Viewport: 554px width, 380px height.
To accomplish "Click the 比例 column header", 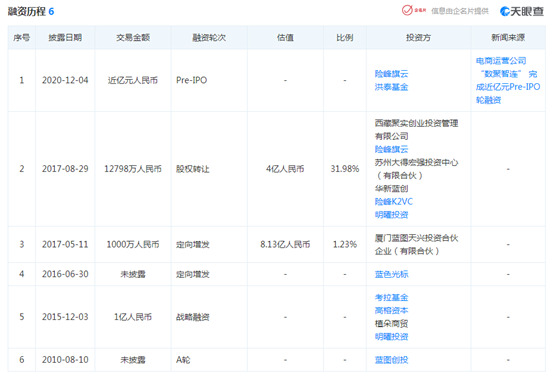I will tap(344, 37).
